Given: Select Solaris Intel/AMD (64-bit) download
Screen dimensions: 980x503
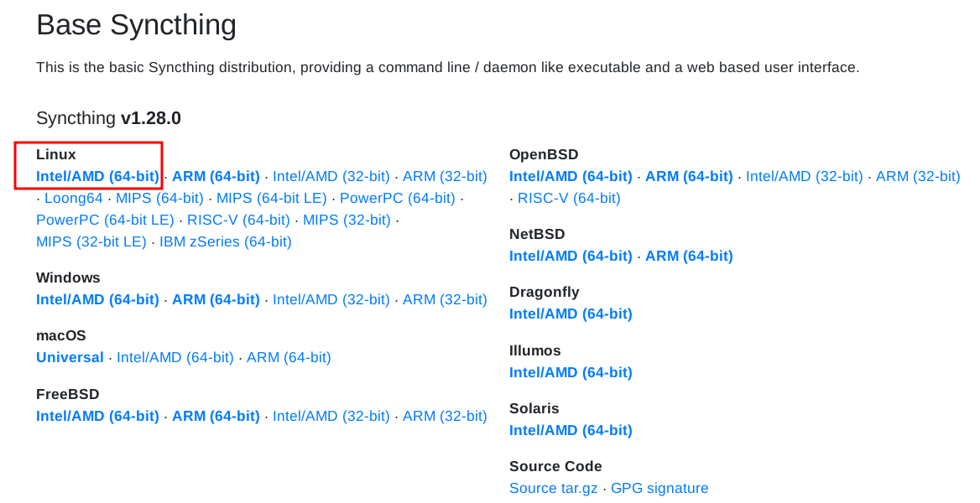Looking at the screenshot, I should pyautogui.click(x=571, y=430).
